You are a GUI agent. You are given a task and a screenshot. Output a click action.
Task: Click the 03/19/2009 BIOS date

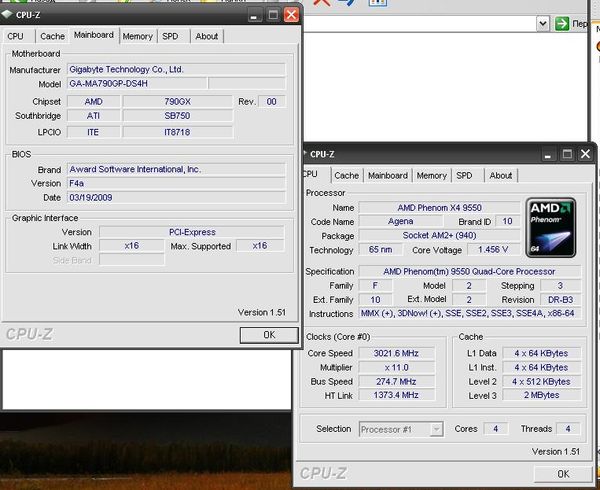(176, 198)
